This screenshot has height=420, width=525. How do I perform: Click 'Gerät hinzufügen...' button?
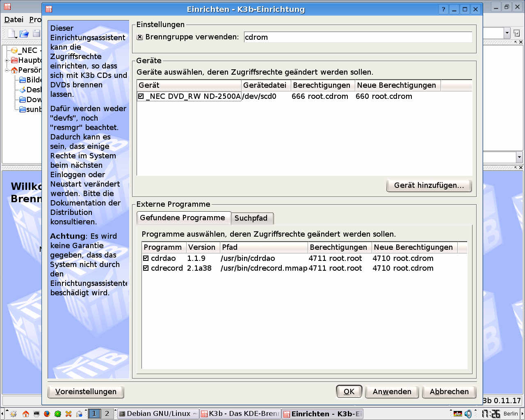429,185
